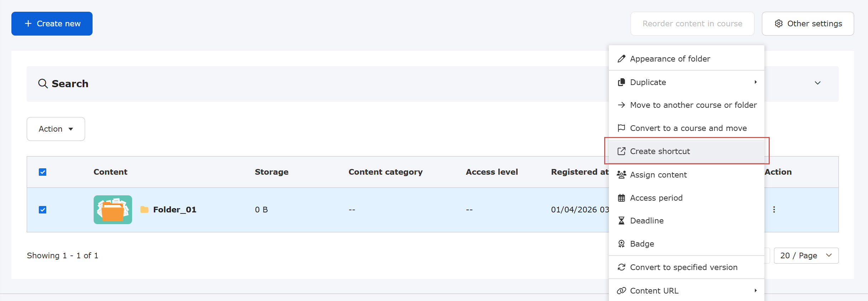Open Other settings
868x301 pixels.
808,23
